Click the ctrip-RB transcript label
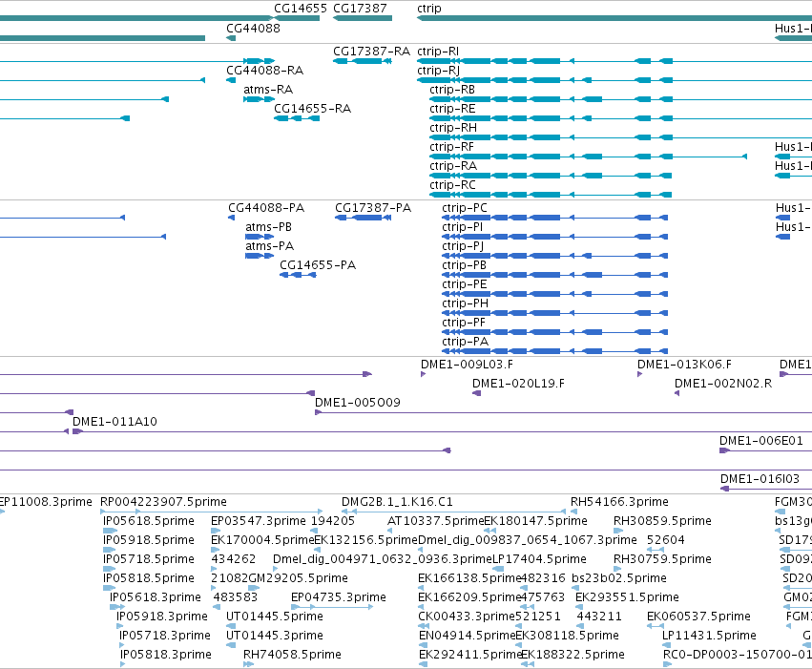Screen dimensions: 812x669 tap(452, 90)
